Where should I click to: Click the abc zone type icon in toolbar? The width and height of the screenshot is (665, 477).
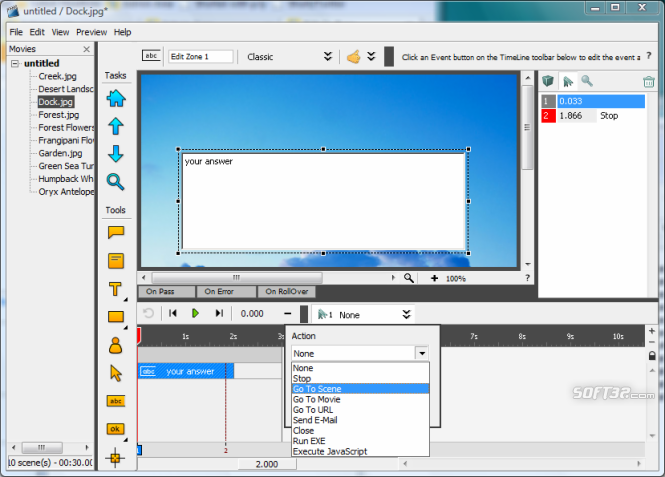point(151,56)
